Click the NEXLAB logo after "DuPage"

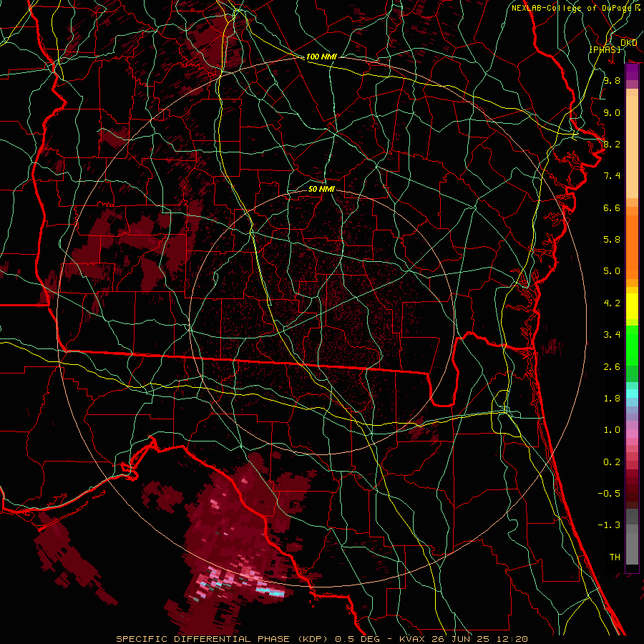[x=637, y=7]
